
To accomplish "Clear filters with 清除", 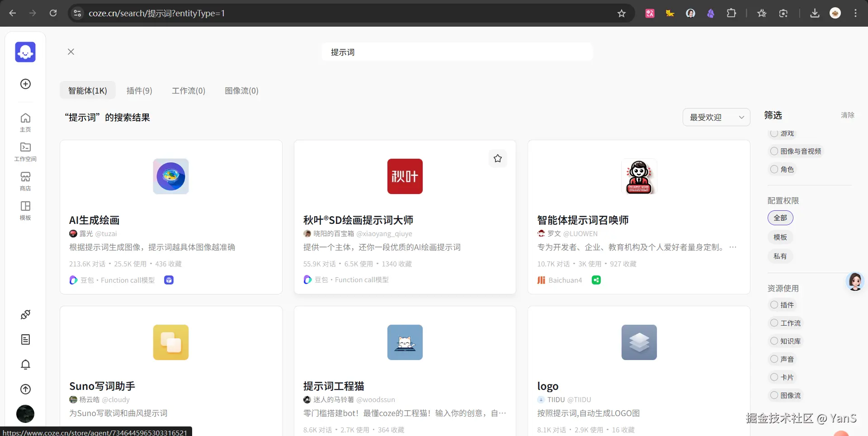I will (848, 115).
